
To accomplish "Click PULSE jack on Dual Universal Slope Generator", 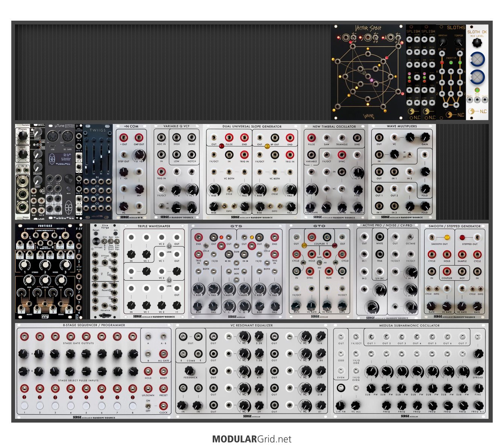I will pyautogui.click(x=229, y=137).
